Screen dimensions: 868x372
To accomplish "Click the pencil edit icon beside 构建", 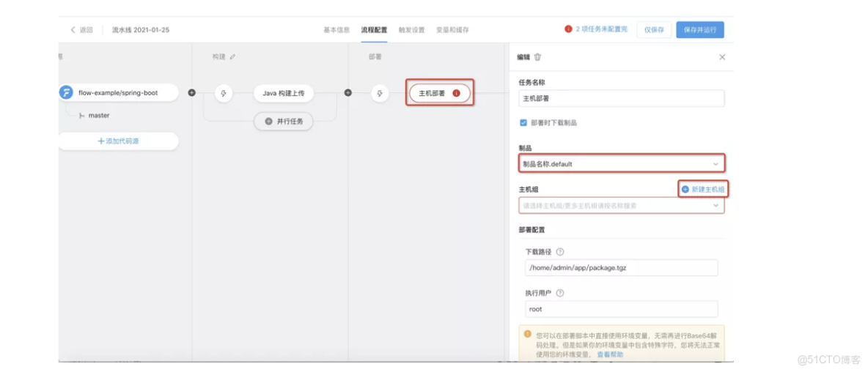I will coord(232,57).
